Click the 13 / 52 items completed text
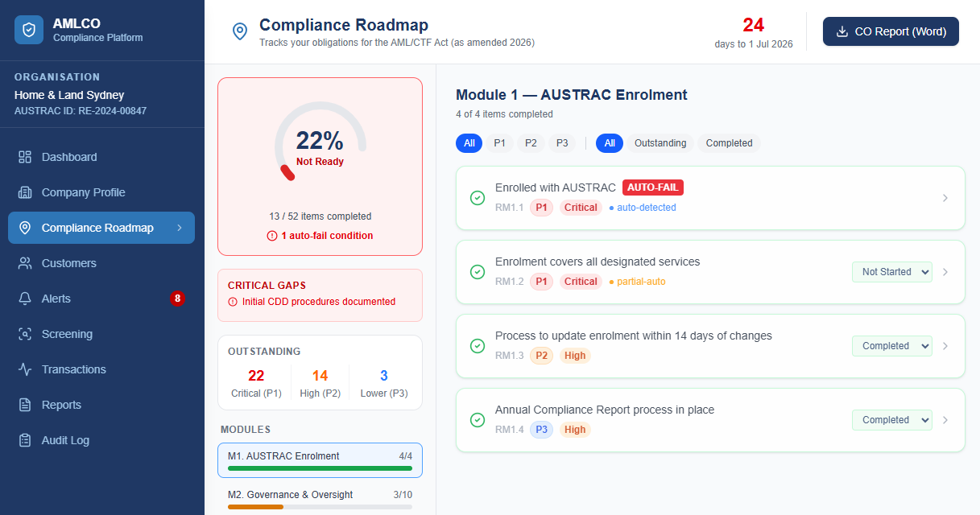The height and width of the screenshot is (515, 980). [x=320, y=216]
